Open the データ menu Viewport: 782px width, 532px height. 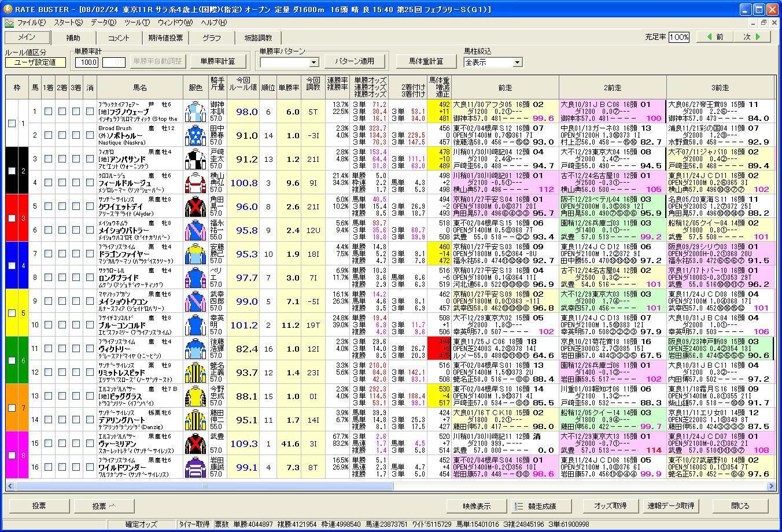pos(104,23)
